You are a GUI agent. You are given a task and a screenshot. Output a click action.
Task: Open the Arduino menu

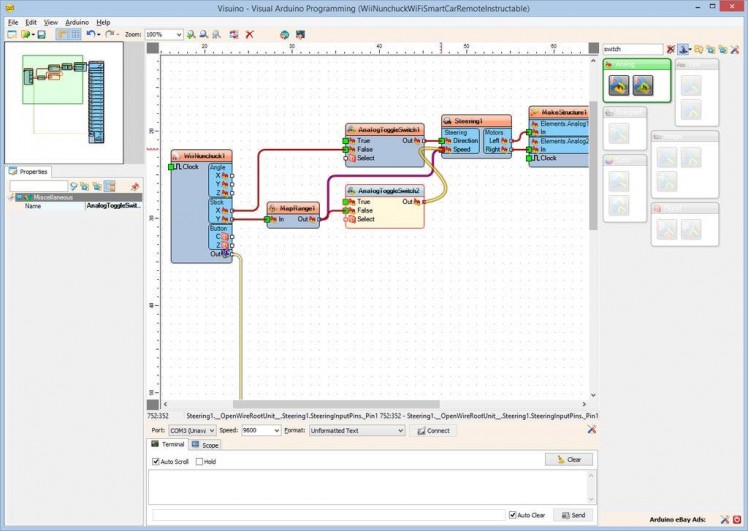click(77, 21)
